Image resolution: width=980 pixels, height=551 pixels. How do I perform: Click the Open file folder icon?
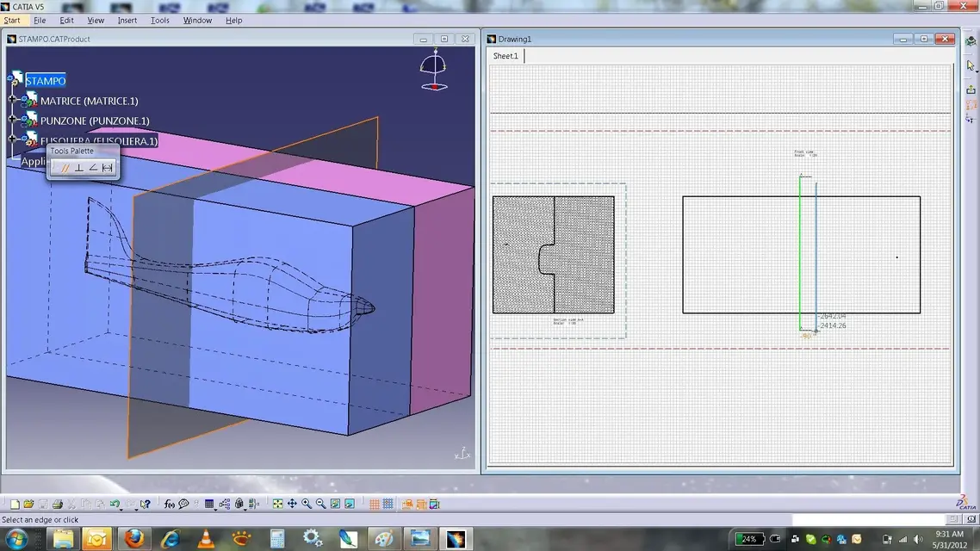28,505
